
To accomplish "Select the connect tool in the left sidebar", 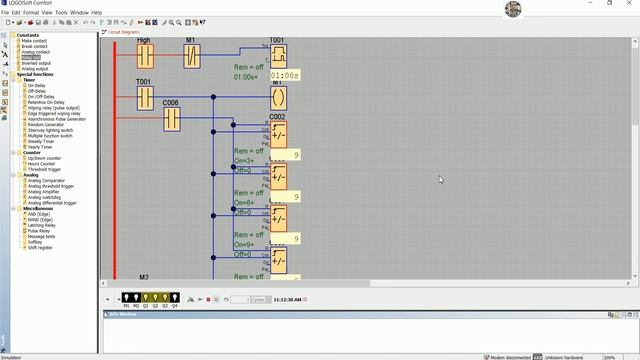I will (x=5, y=73).
